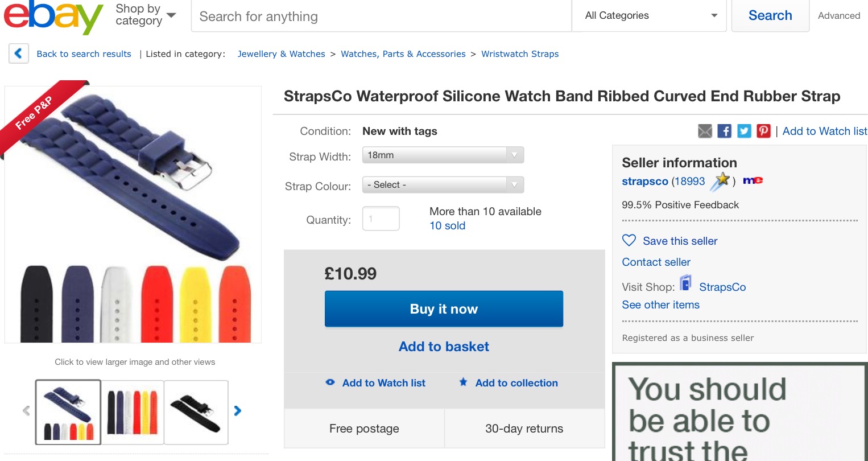Click the heart icon to save seller
Viewport: 868px width, 461px height.
coord(629,241)
